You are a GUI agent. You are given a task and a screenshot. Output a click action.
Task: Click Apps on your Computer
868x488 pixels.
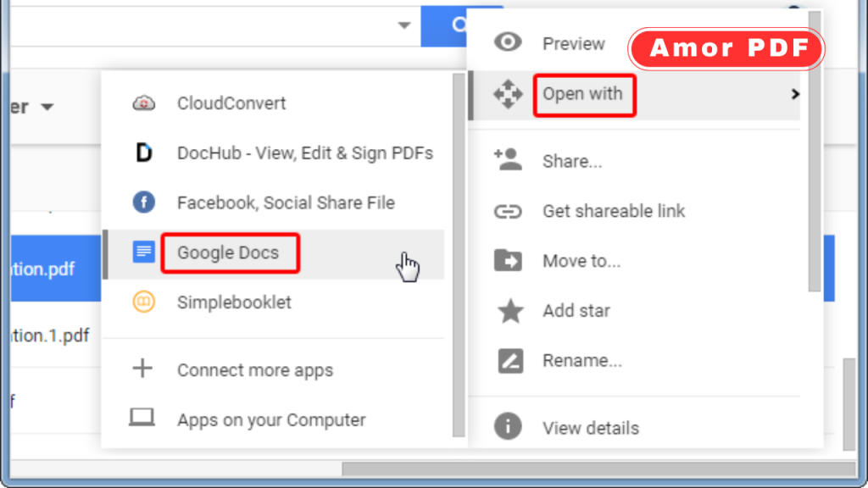pos(271,419)
